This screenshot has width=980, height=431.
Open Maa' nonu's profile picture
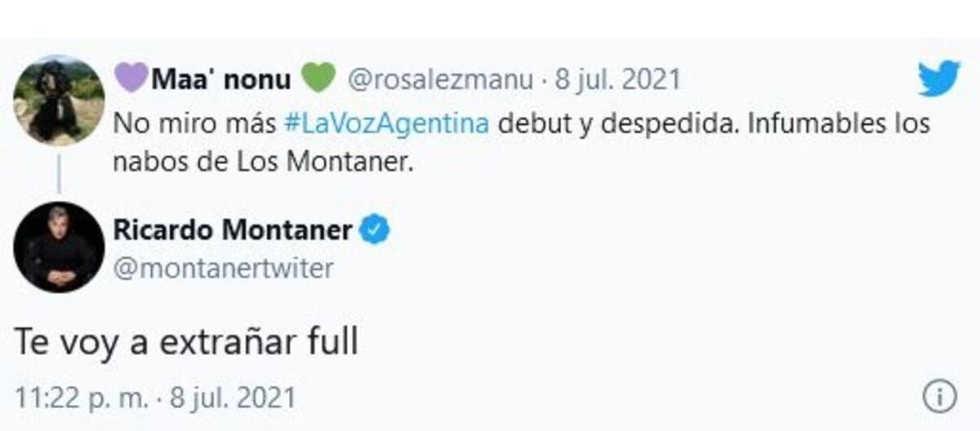(59, 100)
